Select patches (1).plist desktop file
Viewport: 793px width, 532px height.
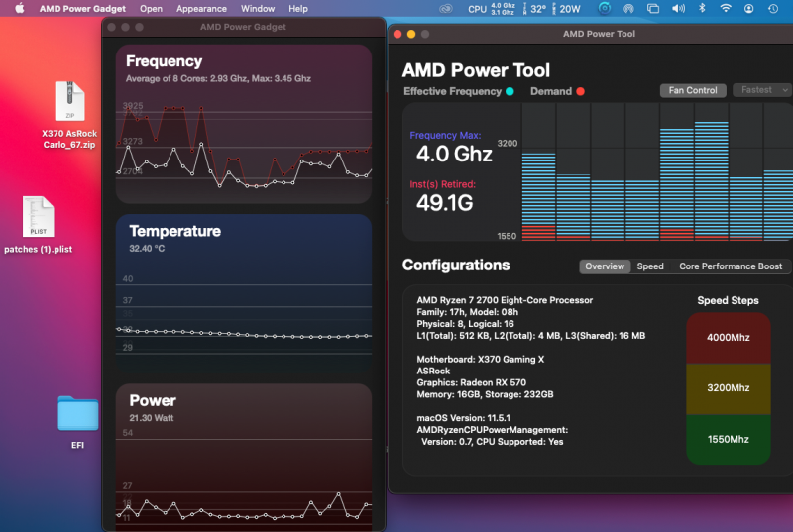point(38,225)
